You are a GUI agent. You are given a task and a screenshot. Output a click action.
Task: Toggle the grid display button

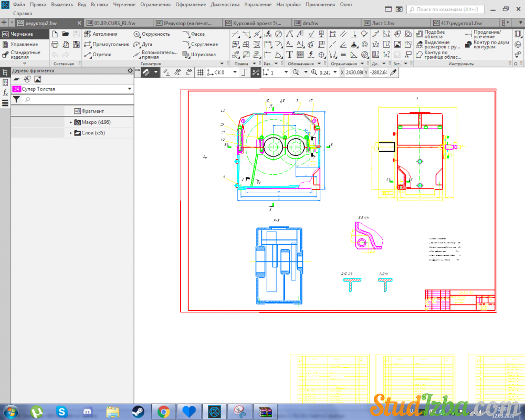[x=200, y=72]
